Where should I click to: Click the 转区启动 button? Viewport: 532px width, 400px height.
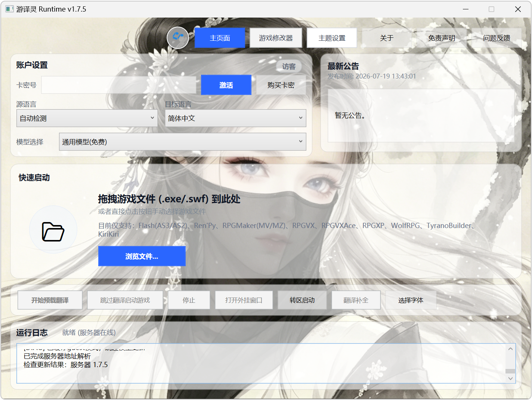pos(302,300)
